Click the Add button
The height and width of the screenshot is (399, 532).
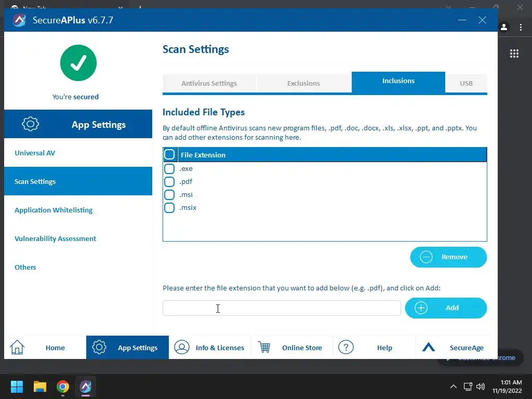446,308
